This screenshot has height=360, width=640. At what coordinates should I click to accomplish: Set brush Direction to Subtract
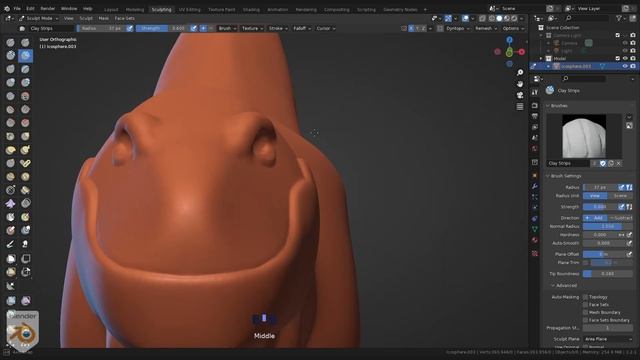coord(620,218)
